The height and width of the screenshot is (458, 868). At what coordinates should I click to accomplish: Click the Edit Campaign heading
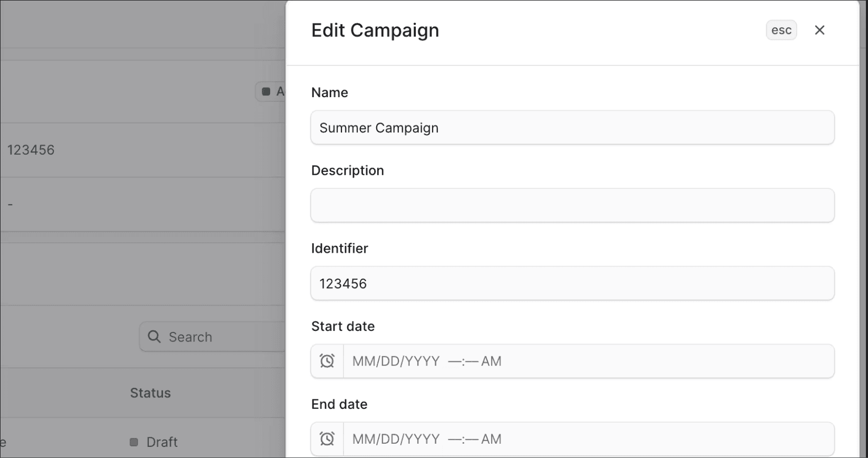coord(375,31)
